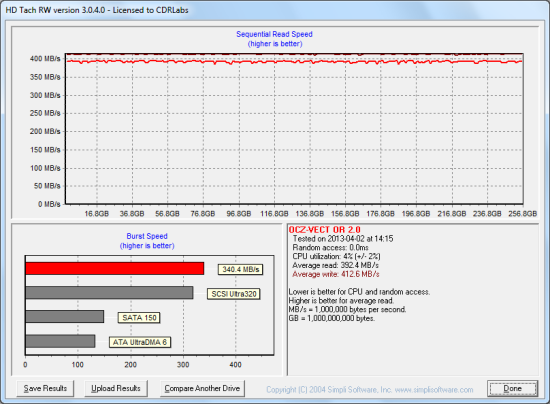Click the 340.4 MB/s burst label
Image resolution: width=550 pixels, height=404 pixels.
tap(241, 269)
